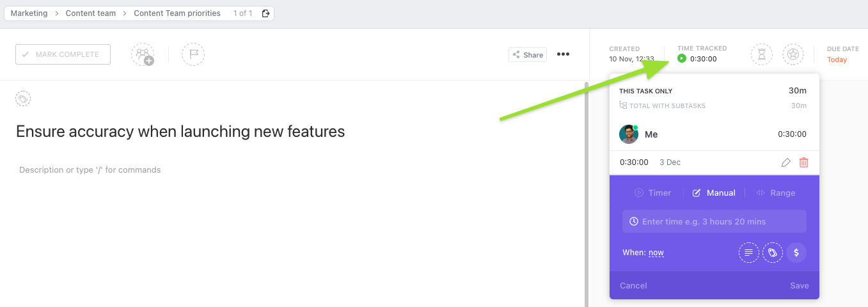Edit the 0:30:00 time entry
The height and width of the screenshot is (307, 868).
tap(786, 162)
